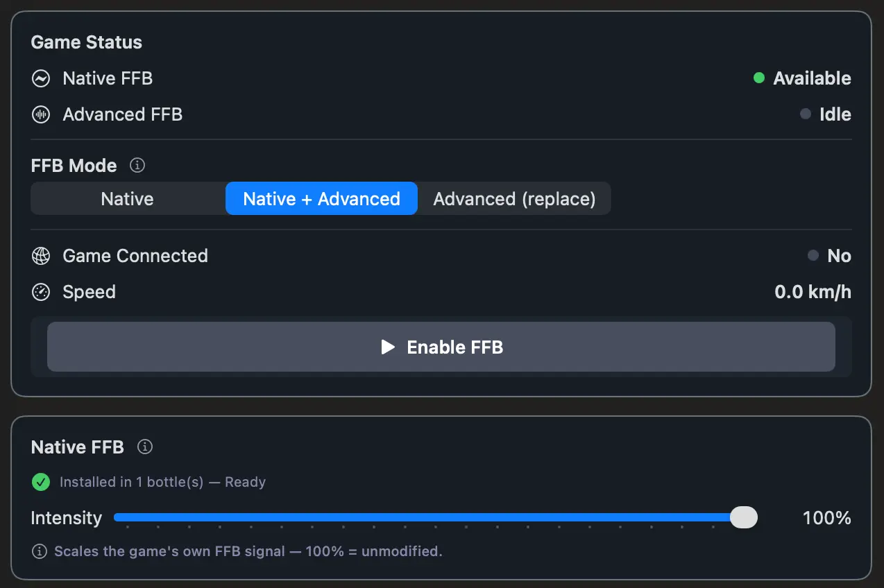Click the Idle status indicator dot
The height and width of the screenshot is (588, 884).
[x=805, y=114]
